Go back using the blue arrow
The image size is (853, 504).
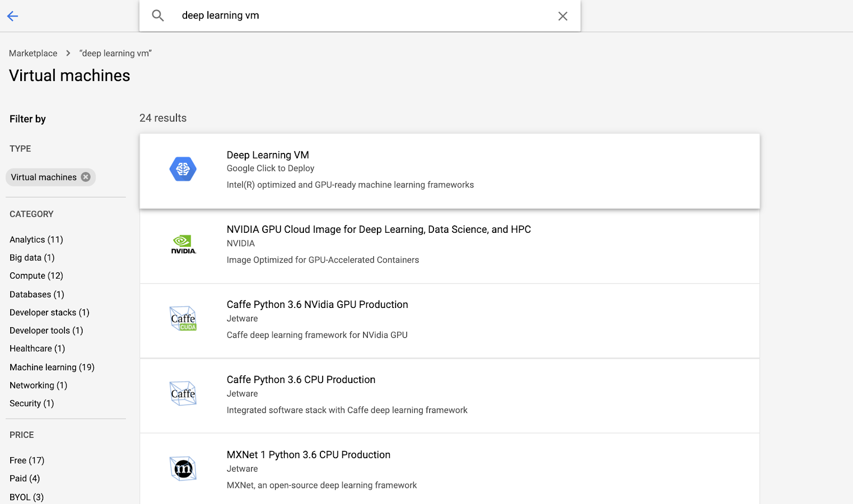coord(13,16)
